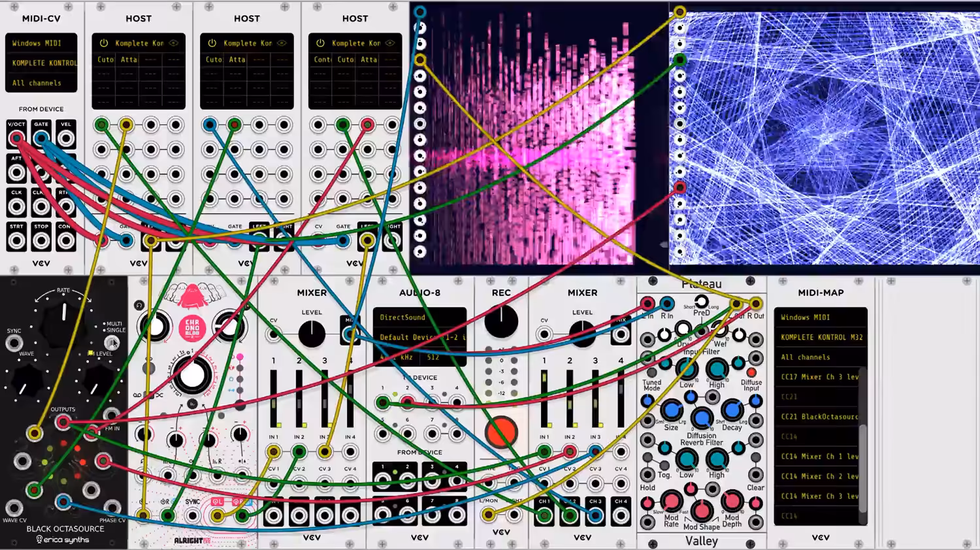The width and height of the screenshot is (980, 550).
Task: Click the RIGHT output jack on rightmost Host
Action: tap(392, 240)
